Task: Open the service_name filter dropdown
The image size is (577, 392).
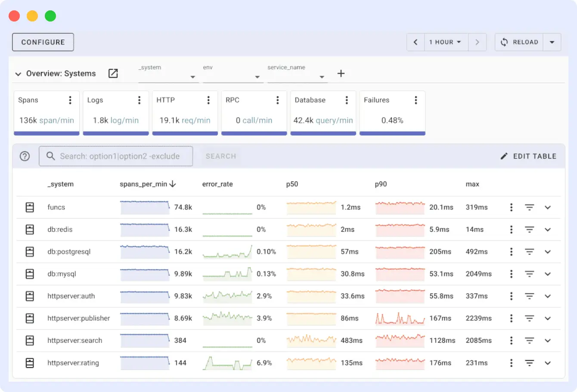Action: pos(297,73)
